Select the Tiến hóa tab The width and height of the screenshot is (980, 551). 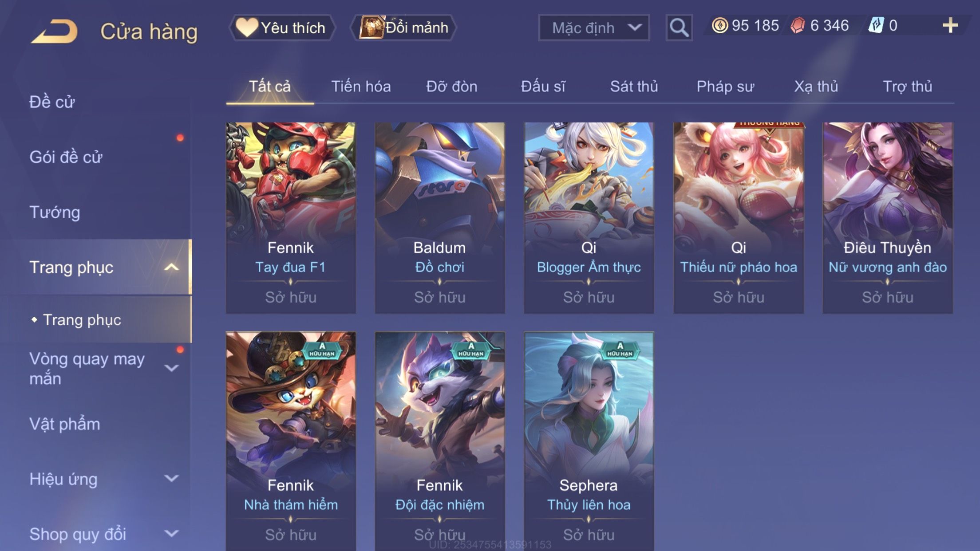[x=361, y=86]
